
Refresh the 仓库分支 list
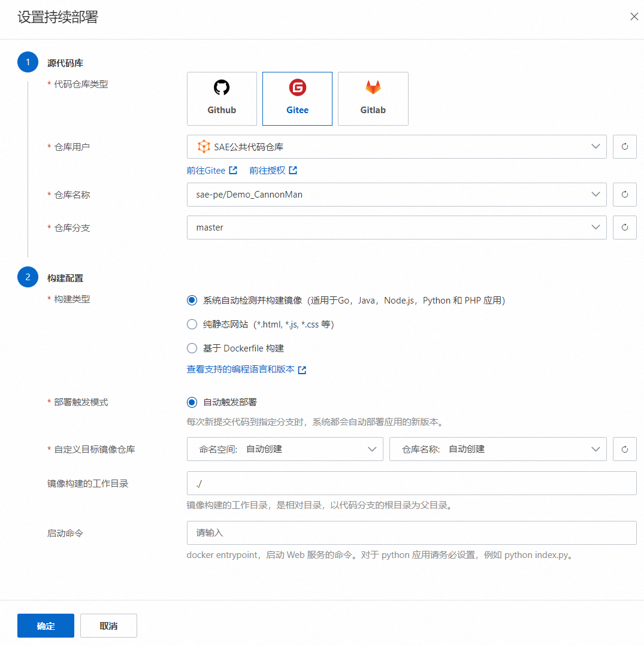[x=625, y=228]
